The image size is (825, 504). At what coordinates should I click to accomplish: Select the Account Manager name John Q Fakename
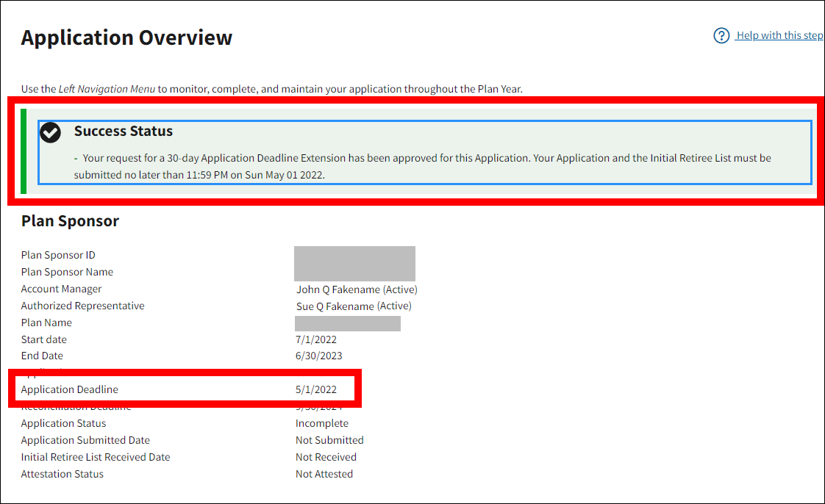click(357, 289)
